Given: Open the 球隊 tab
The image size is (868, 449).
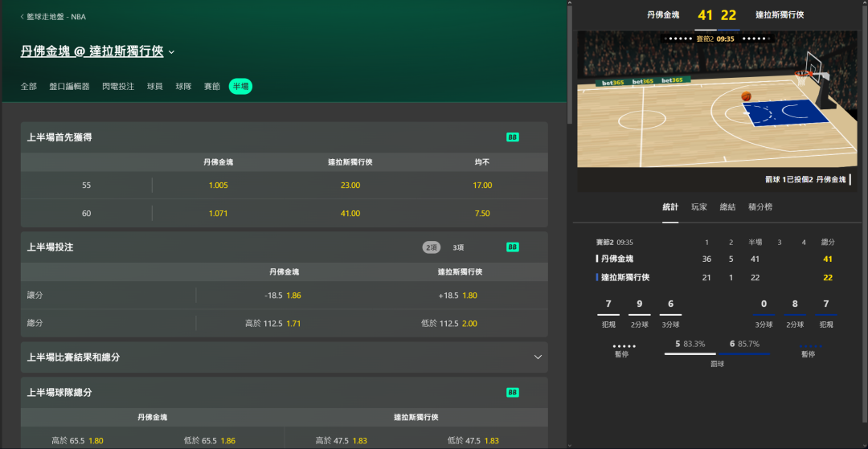Looking at the screenshot, I should click(x=184, y=87).
